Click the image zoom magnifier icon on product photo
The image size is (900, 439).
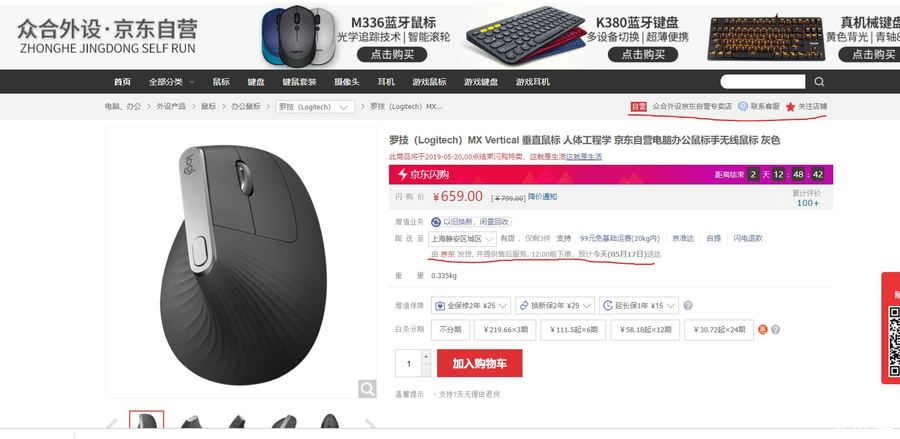367,389
